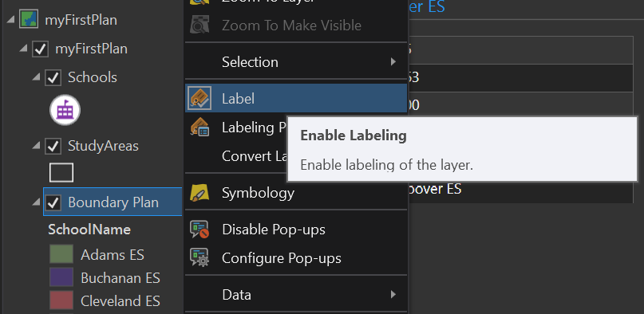Viewport: 644px width, 314px height.
Task: Collapse the Schools layer tree arrow
Action: coord(37,77)
